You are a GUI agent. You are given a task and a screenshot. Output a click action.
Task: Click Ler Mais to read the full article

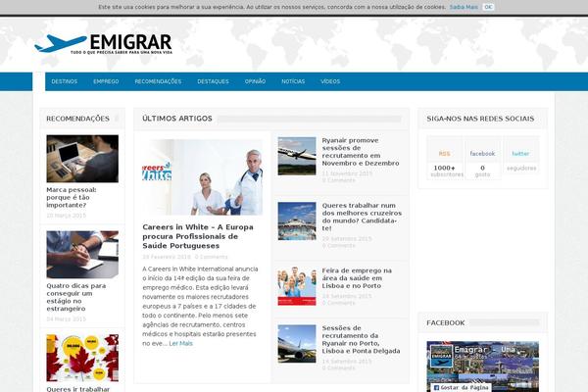point(180,343)
